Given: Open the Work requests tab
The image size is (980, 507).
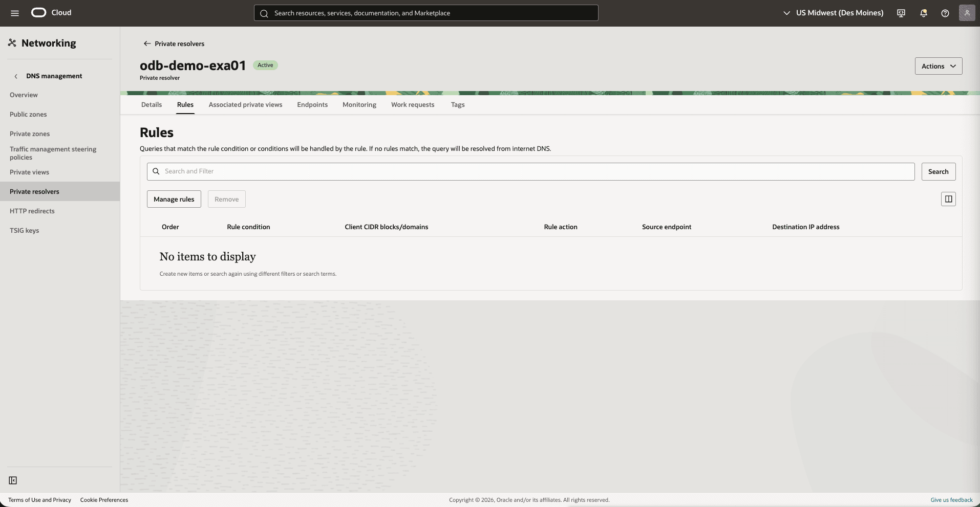Looking at the screenshot, I should point(413,104).
